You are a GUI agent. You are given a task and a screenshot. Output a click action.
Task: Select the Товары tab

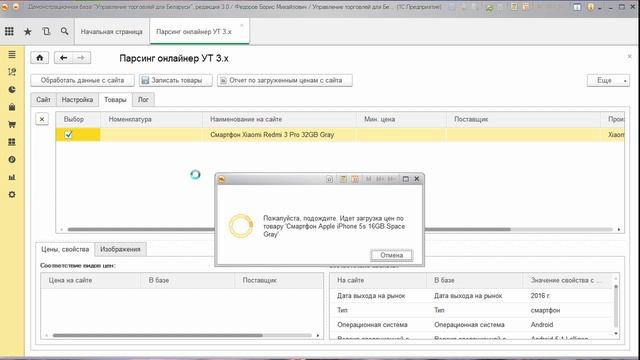pos(115,100)
